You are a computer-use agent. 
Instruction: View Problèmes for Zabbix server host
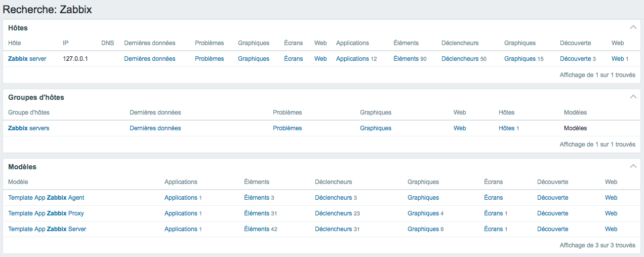point(209,59)
